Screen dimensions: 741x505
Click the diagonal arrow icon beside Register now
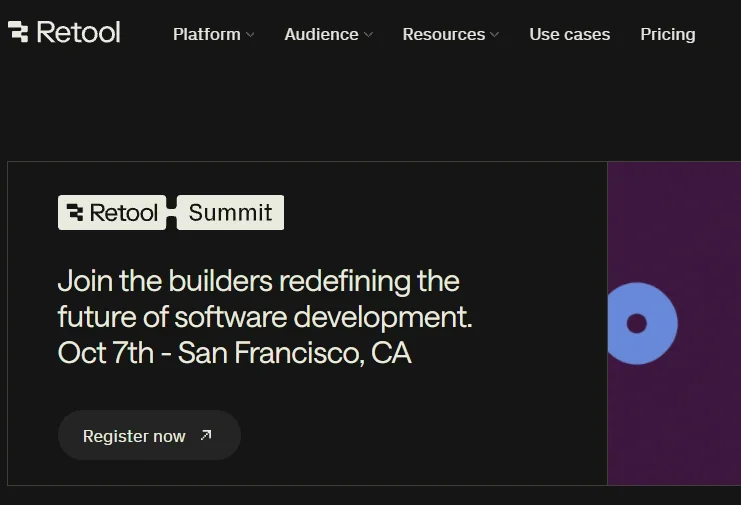(x=206, y=435)
